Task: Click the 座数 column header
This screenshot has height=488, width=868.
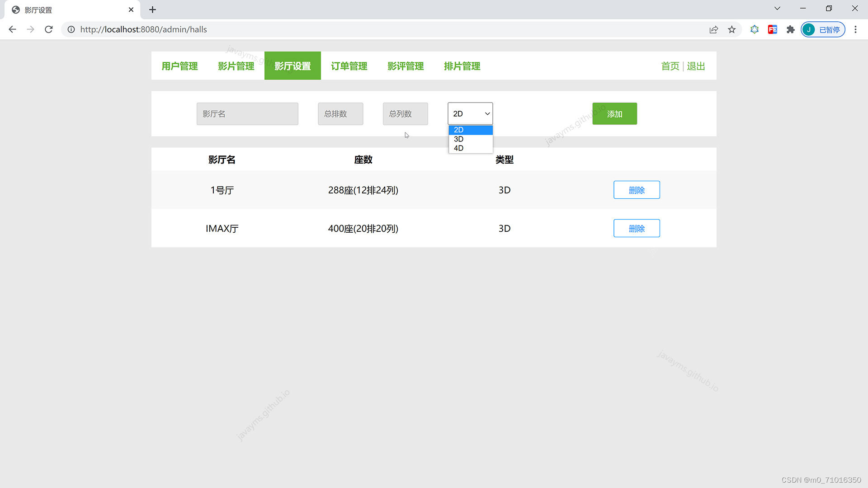Action: click(363, 160)
